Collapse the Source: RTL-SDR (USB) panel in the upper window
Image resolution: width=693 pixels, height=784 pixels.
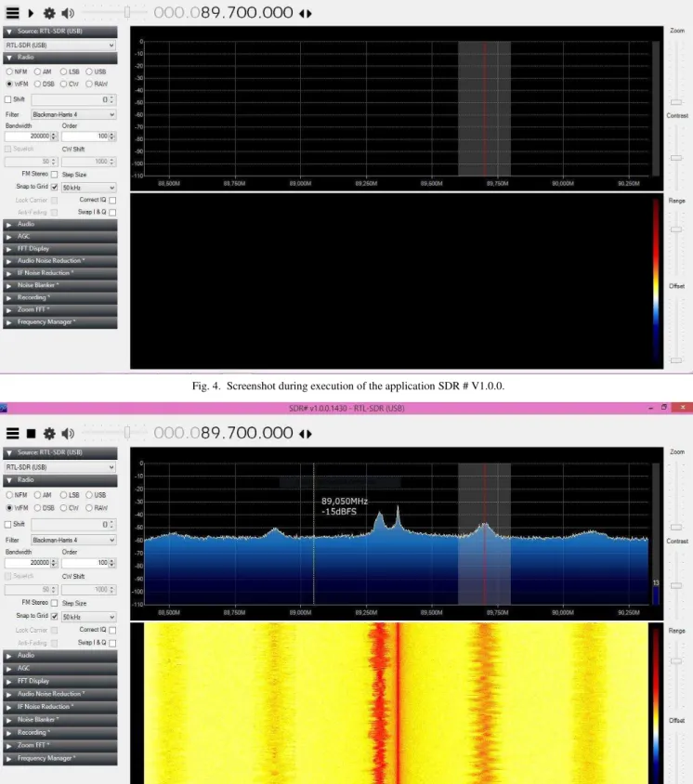click(60, 32)
